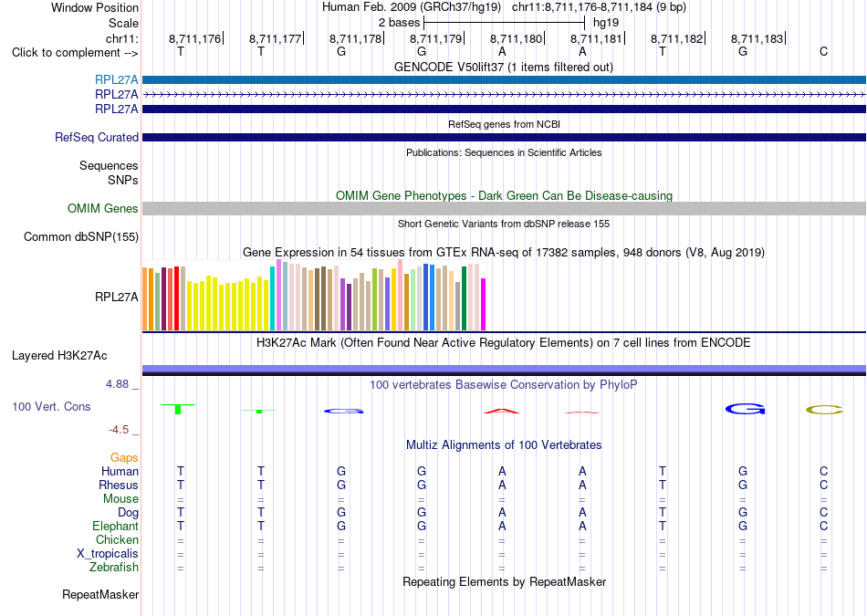Open the RefSeq Curated track label
The image size is (867, 616).
[x=96, y=137]
